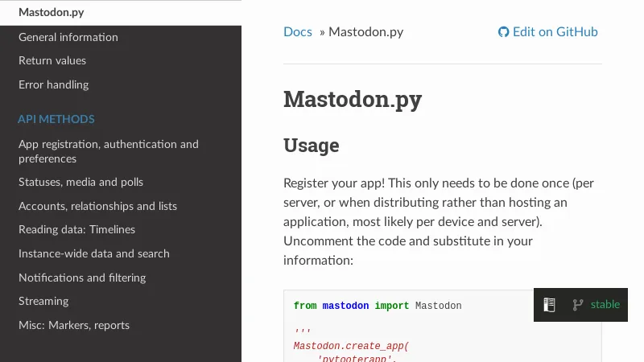Select Instance-wide data and search
The height and width of the screenshot is (362, 644).
point(94,253)
